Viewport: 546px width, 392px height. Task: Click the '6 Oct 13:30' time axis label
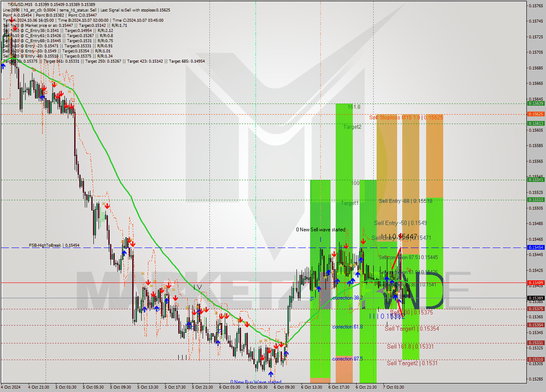[x=311, y=387]
